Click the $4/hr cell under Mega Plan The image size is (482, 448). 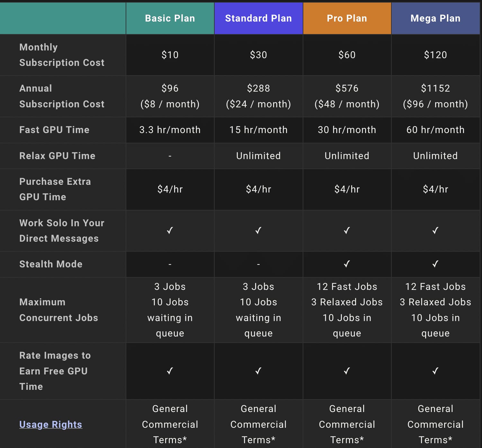point(435,189)
